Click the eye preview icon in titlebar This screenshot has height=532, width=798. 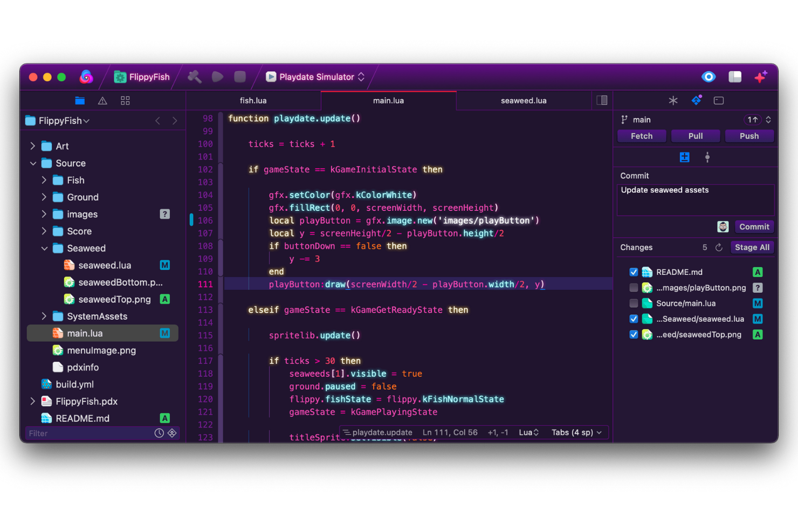(x=708, y=77)
